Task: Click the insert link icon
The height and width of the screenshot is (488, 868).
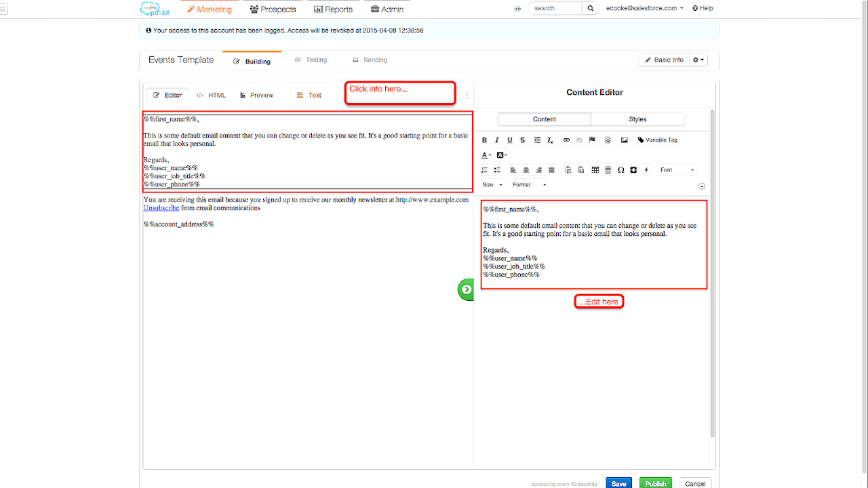Action: click(x=567, y=140)
